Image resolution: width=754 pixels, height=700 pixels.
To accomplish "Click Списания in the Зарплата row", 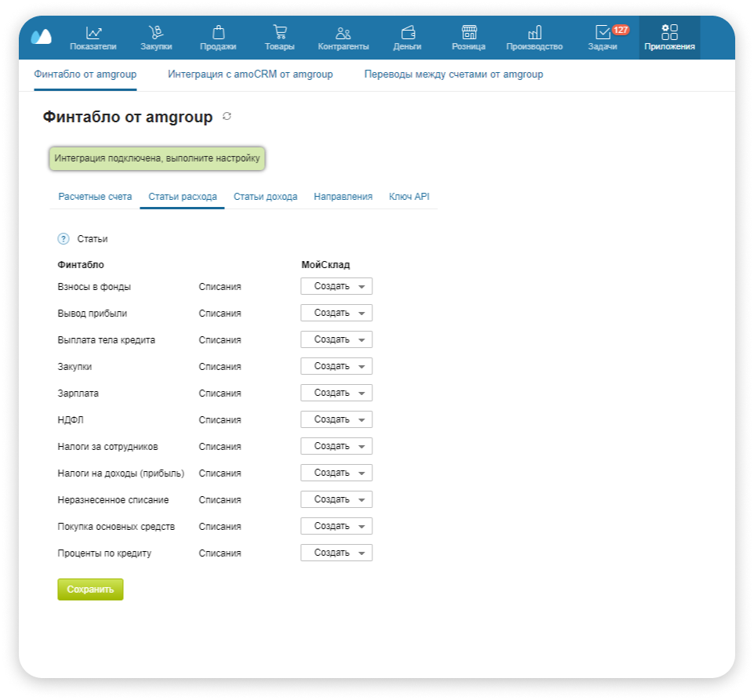I will point(219,394).
